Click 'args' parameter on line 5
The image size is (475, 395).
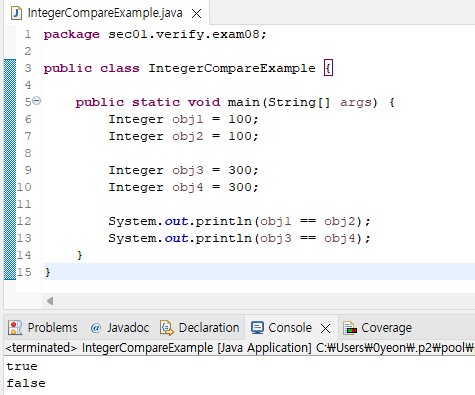click(x=356, y=103)
